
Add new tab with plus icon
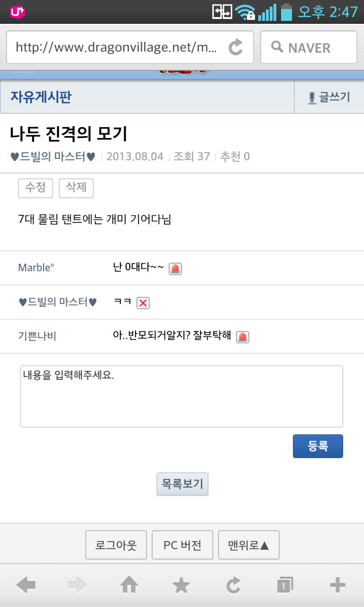[337, 586]
